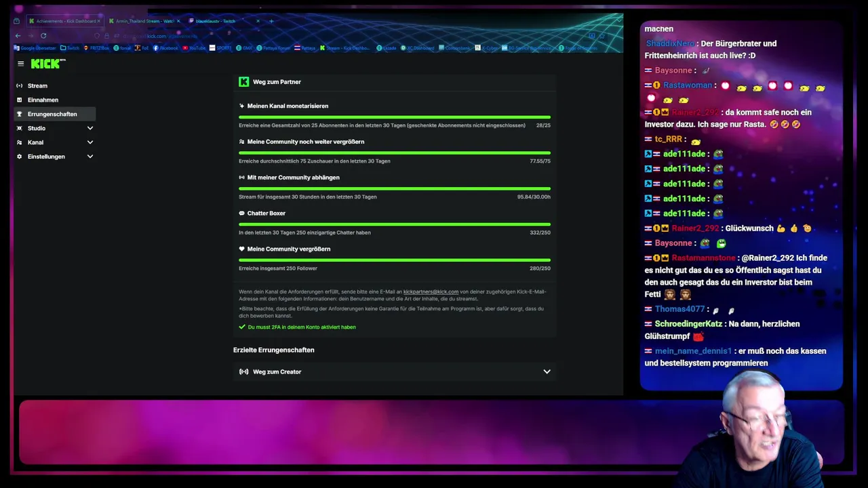
Task: Click username mein_name_dennis1 in chat
Action: click(693, 351)
